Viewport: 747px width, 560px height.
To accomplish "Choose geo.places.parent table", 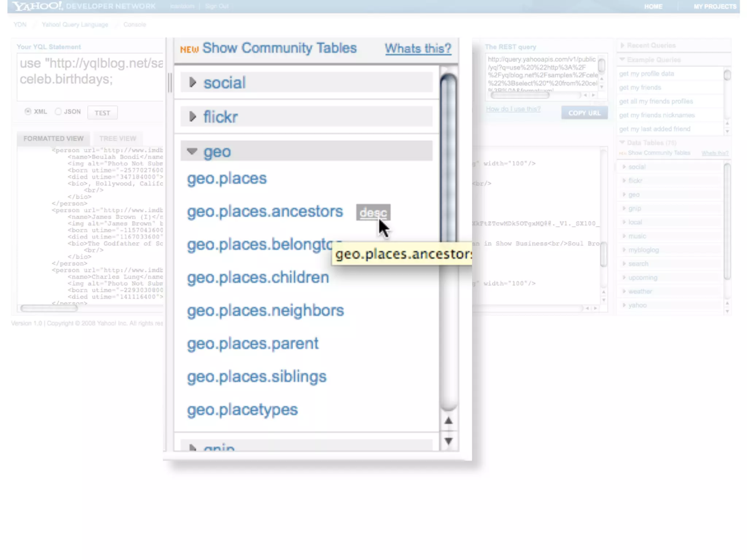I will click(253, 344).
